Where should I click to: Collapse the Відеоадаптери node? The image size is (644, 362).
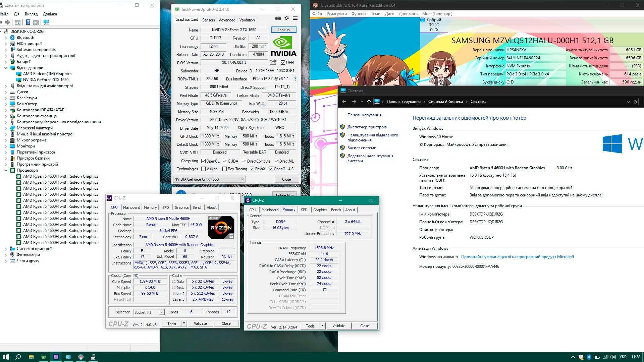6,68
